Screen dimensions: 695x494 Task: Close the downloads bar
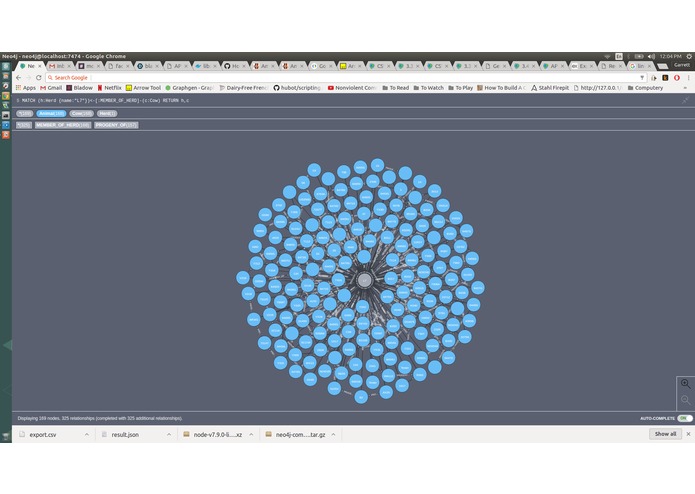[x=688, y=434]
